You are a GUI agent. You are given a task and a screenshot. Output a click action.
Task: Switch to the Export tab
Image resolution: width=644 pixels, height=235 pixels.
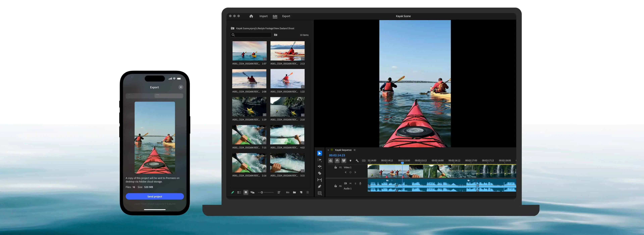click(x=286, y=16)
